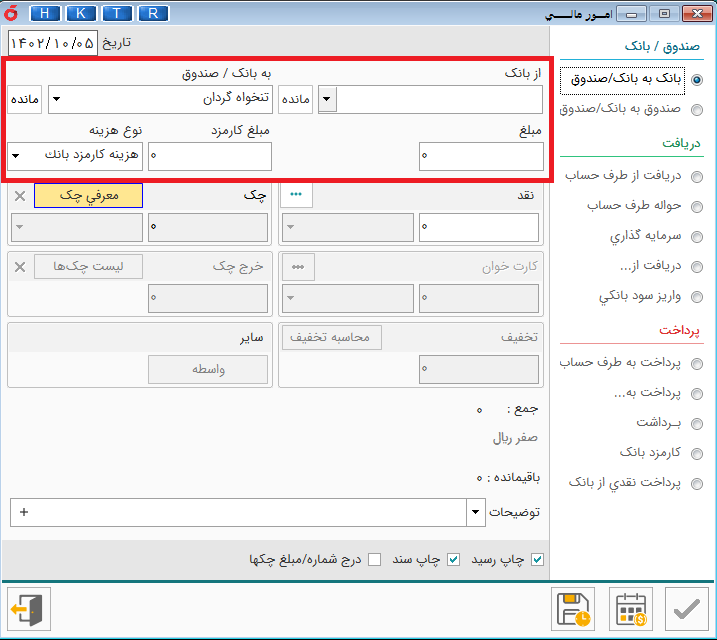Select برداشت radio option
The height and width of the screenshot is (640, 717).
tap(696, 424)
